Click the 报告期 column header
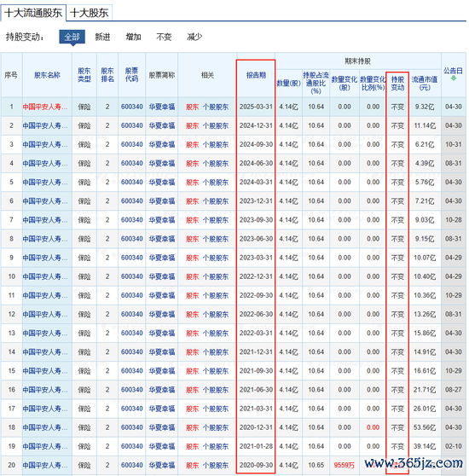Image resolution: width=469 pixels, height=476 pixels. tap(256, 75)
